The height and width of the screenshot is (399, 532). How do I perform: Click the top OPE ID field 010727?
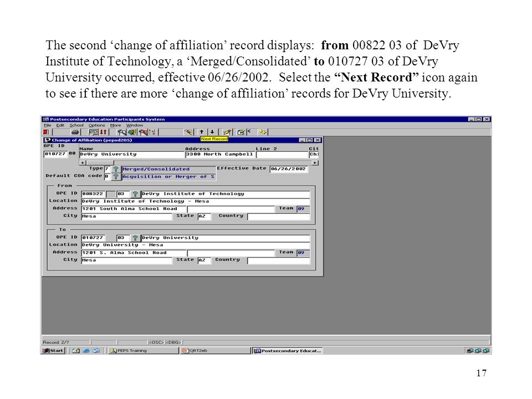pos(55,154)
